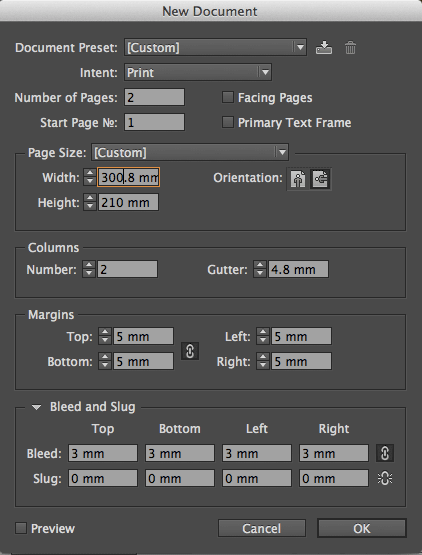Toggle the Bleed link chain icon
Screen dimensions: 422x555
[385, 453]
